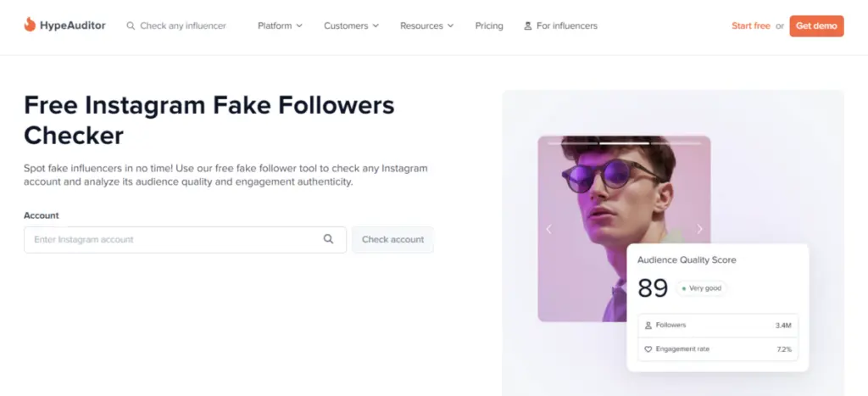
Task: Click the search icon inside the Account field
Action: pos(329,240)
